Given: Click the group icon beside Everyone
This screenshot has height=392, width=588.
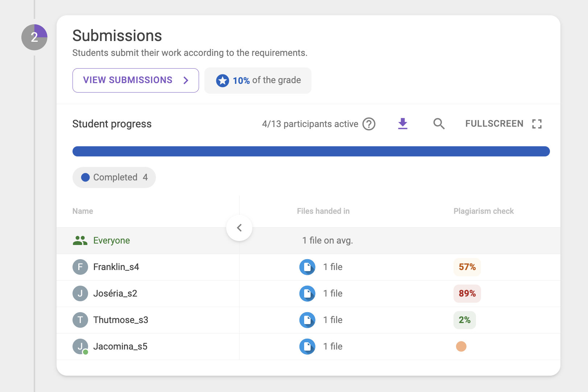Looking at the screenshot, I should pos(80,241).
